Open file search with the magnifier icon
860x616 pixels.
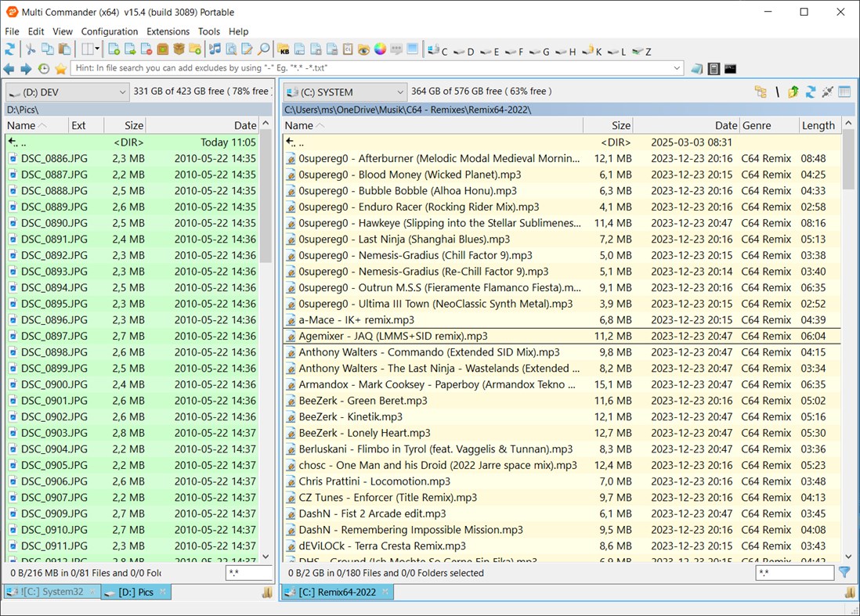[x=263, y=49]
